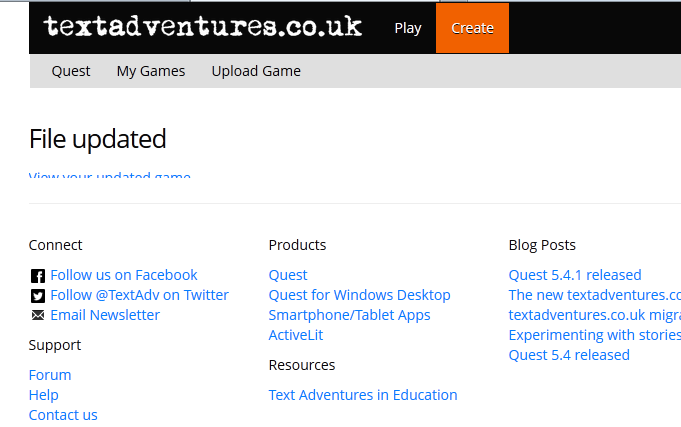Open Text Adventures in Education resource
Image resolution: width=681 pixels, height=427 pixels.
click(x=363, y=395)
